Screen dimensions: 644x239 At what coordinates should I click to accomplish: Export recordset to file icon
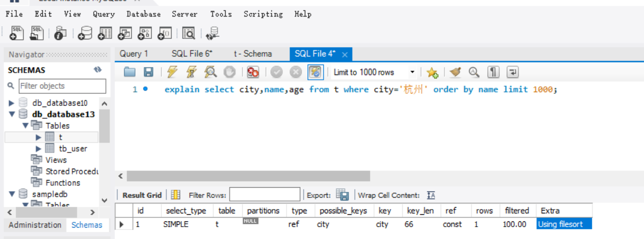342,195
